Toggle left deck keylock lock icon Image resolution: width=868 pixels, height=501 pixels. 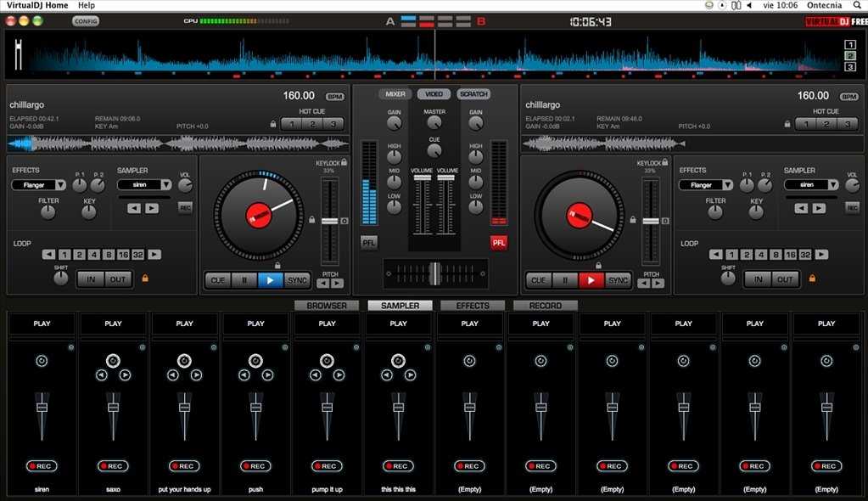coord(344,162)
